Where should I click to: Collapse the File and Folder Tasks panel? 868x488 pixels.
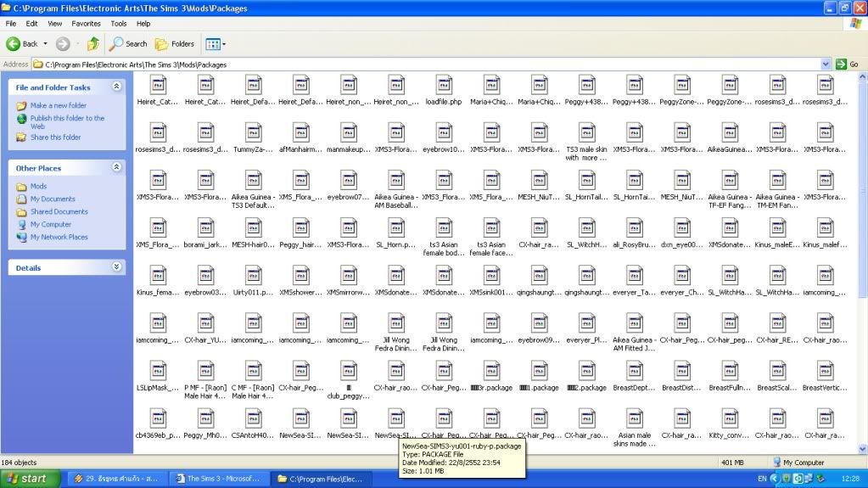click(116, 87)
